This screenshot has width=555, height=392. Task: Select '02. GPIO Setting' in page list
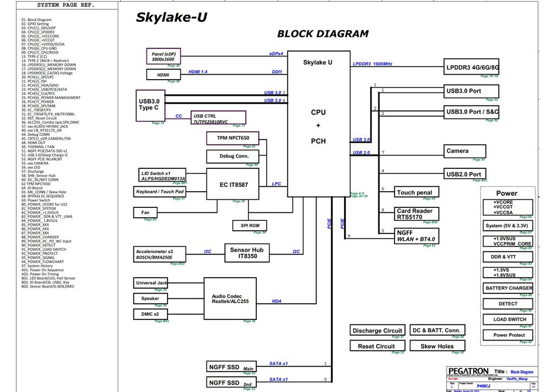point(35,24)
